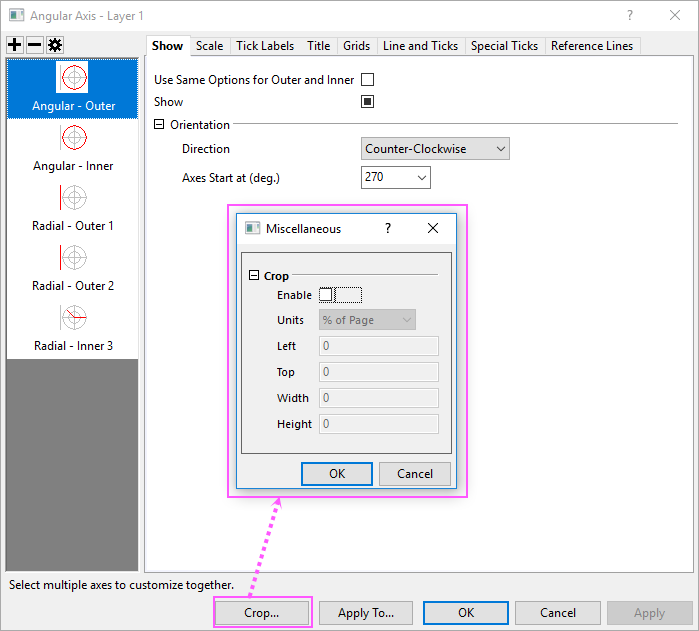
Task: Select the Radial - Outer 1 axis icon
Action: pyautogui.click(x=73, y=197)
